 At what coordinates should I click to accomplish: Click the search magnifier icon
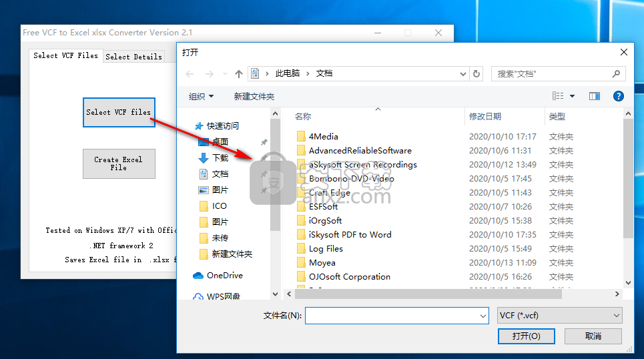click(616, 74)
